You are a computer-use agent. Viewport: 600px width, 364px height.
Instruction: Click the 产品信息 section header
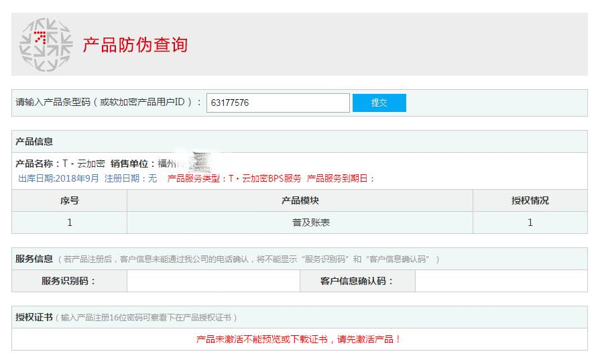click(34, 141)
